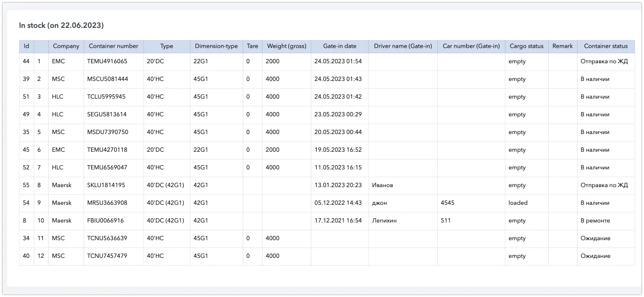Select the Type column header
The width and height of the screenshot is (644, 297).
[167, 46]
